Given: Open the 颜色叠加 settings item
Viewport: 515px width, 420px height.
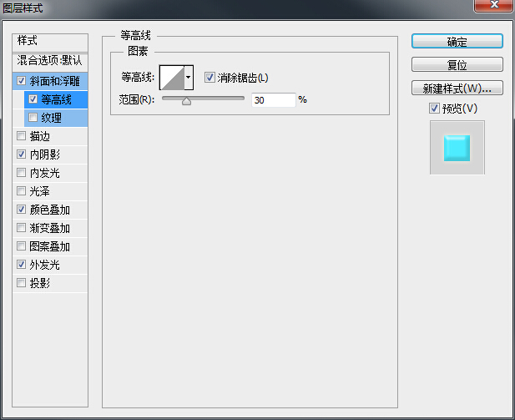Looking at the screenshot, I should (x=50, y=210).
